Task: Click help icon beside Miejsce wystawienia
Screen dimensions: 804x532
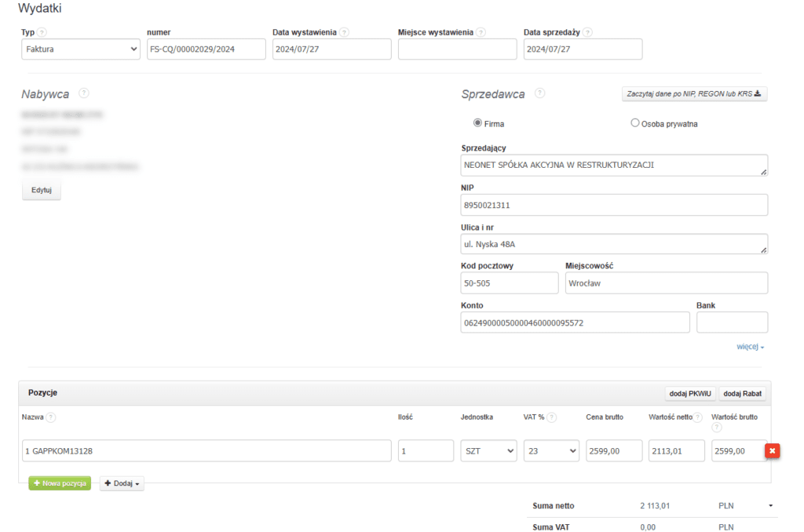Action: [x=481, y=32]
